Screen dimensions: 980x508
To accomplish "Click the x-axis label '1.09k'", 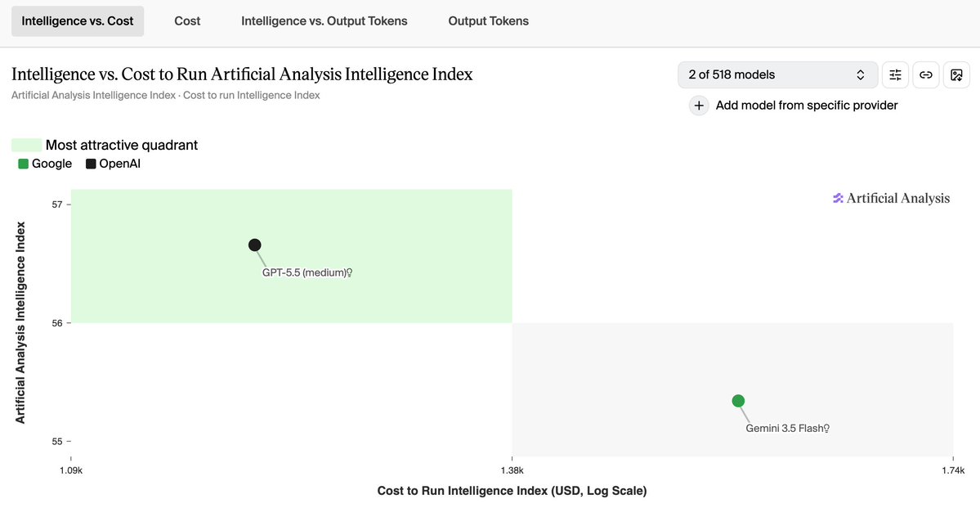I will (x=70, y=470).
